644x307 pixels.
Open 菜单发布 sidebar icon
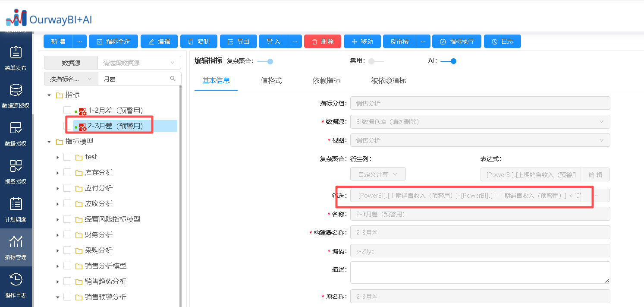16,57
